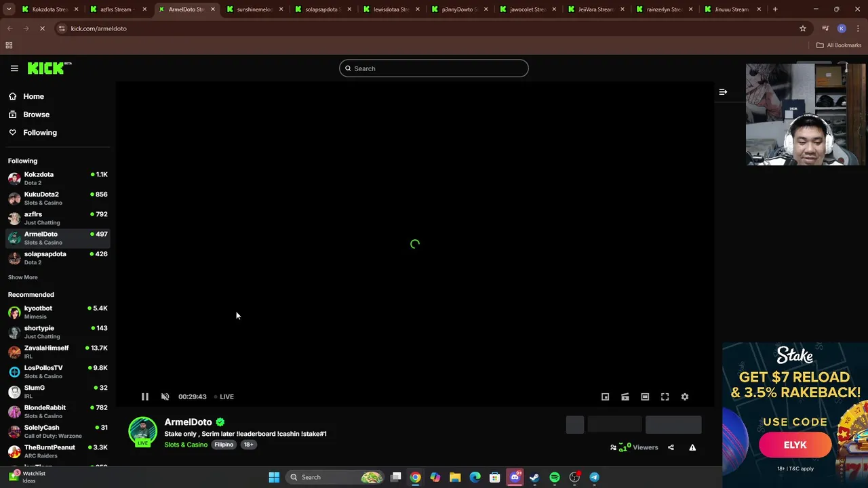Cast stream with the player cast icon
Image resolution: width=868 pixels, height=488 pixels.
tap(625, 396)
